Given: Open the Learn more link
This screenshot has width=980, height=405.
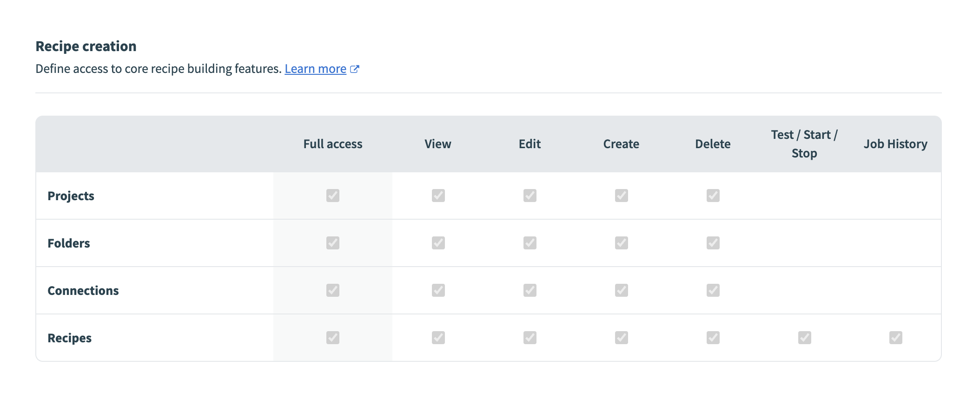Looking at the screenshot, I should [315, 69].
